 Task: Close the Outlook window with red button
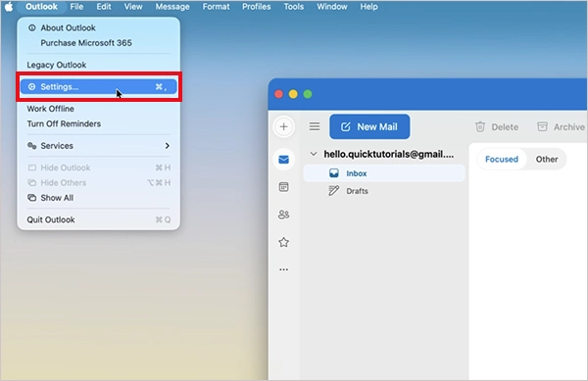pyautogui.click(x=278, y=94)
